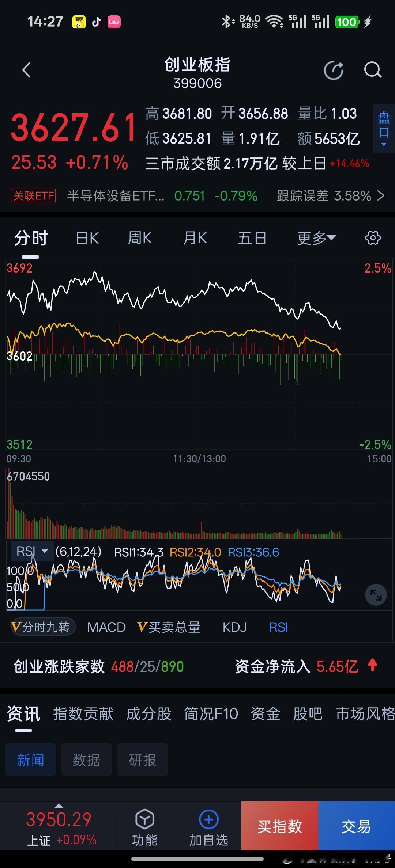Tap 创业板指 399006 title
Screen dimensions: 395x868
(197, 73)
